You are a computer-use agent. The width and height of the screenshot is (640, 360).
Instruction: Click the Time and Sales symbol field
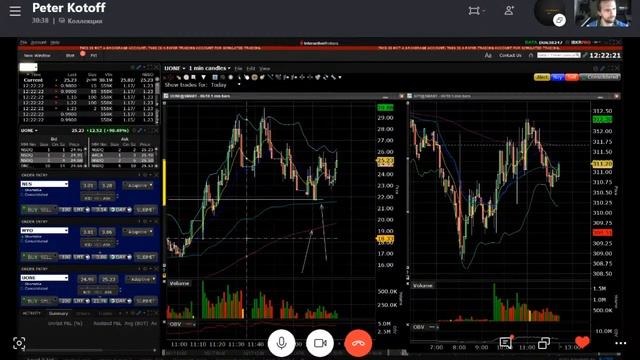[x=29, y=67]
